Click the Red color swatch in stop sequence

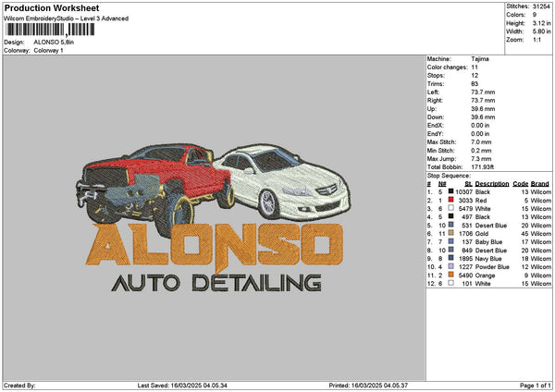[x=450, y=200]
